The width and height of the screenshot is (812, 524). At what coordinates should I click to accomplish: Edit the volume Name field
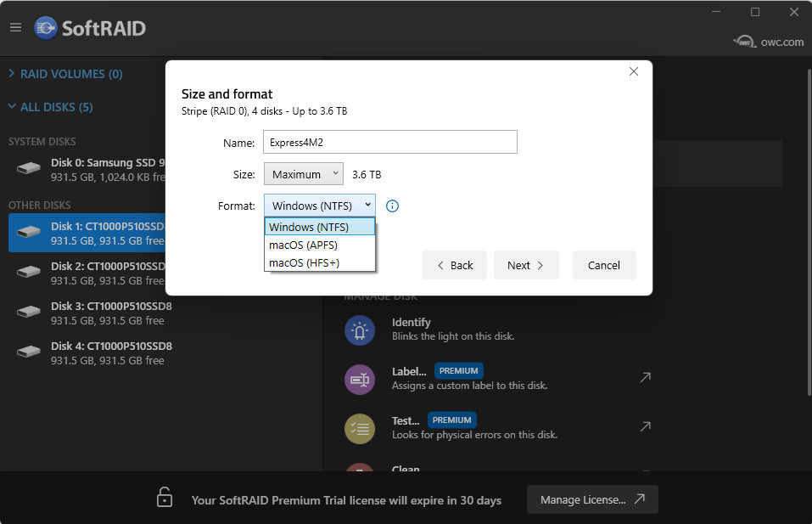[390, 142]
